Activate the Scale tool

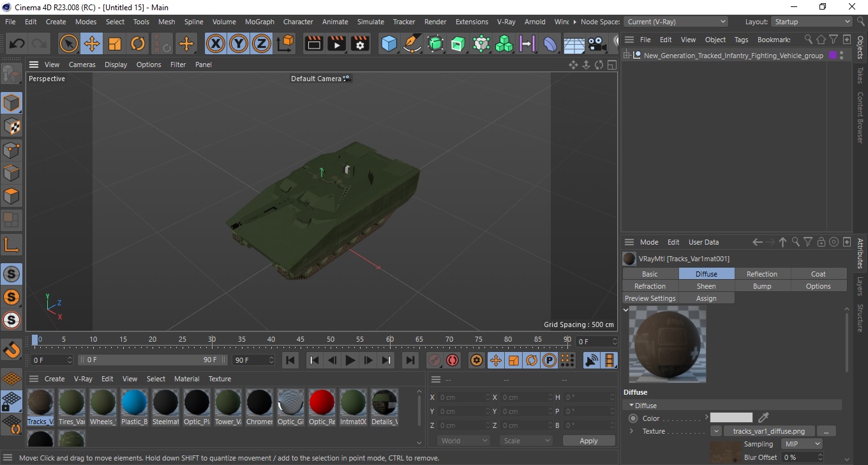point(115,44)
